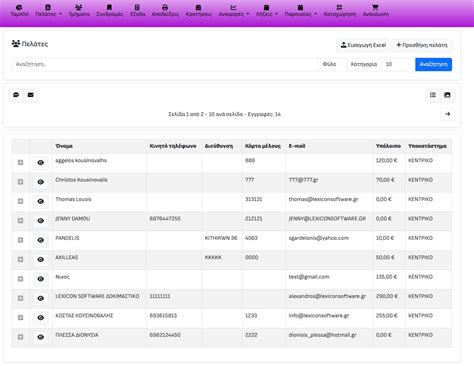The width and height of the screenshot is (474, 366).
Task: Click the blue Αναζήτηση button
Action: [433, 64]
